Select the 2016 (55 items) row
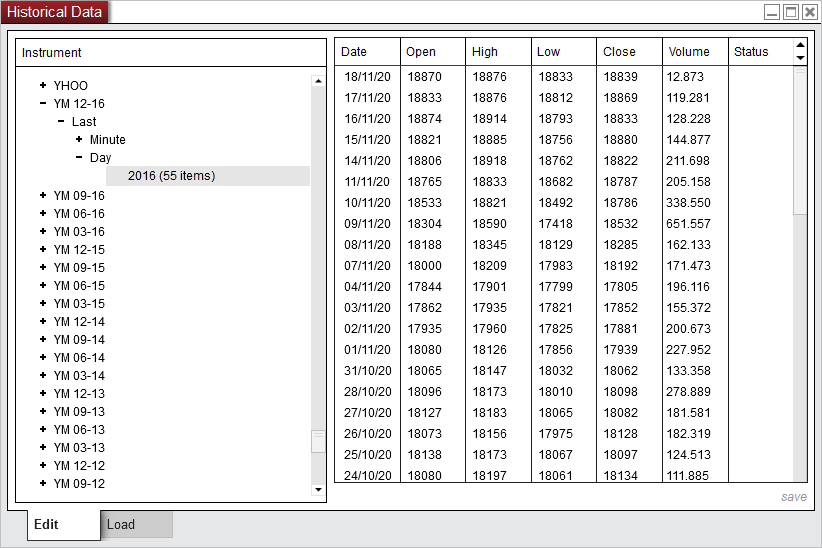 tap(208, 176)
